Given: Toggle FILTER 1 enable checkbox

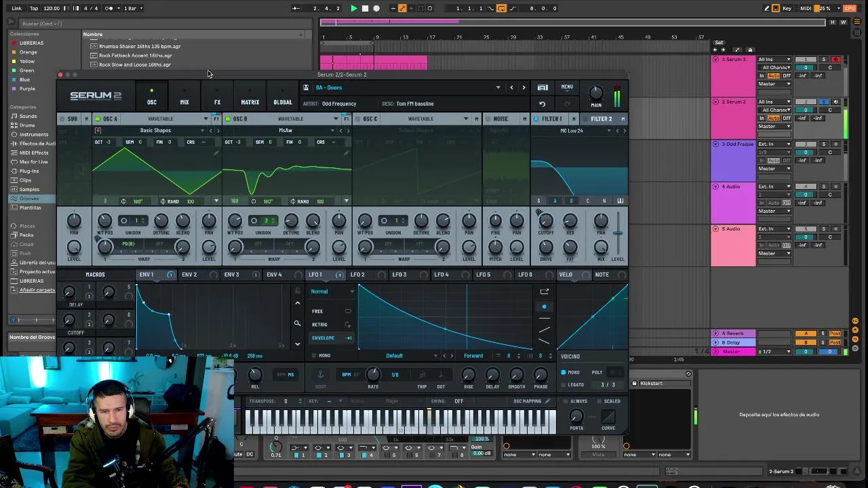Looking at the screenshot, I should (536, 119).
